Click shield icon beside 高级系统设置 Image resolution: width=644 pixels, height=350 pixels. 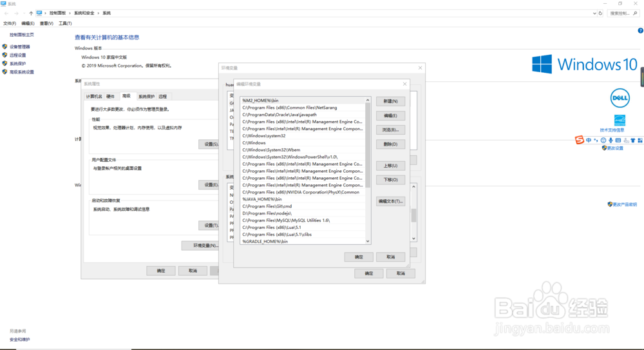5,72
